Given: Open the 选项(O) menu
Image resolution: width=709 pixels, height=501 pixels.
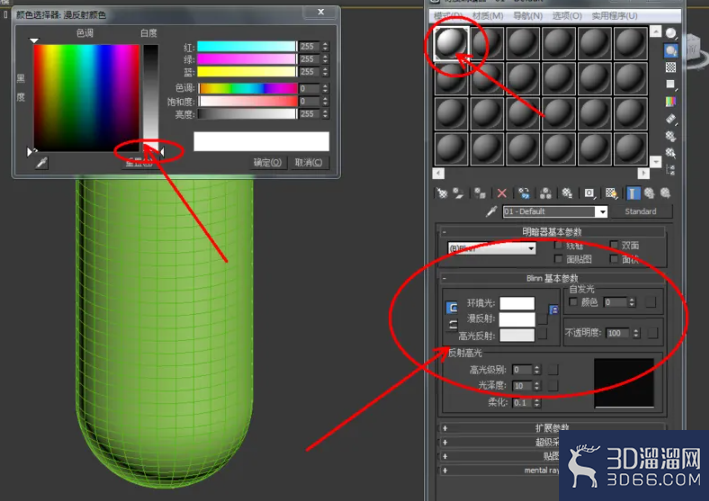Looking at the screenshot, I should coord(567,16).
